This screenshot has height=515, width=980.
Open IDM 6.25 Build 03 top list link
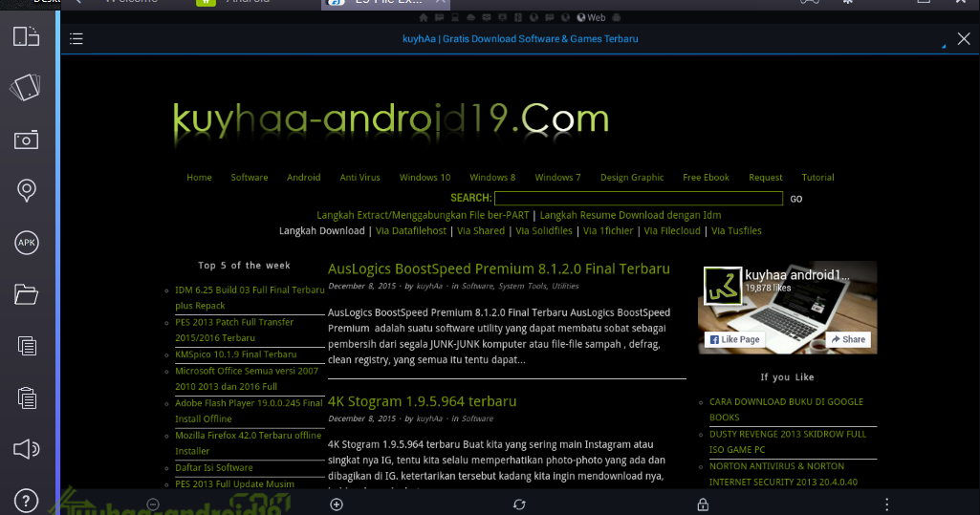point(250,298)
